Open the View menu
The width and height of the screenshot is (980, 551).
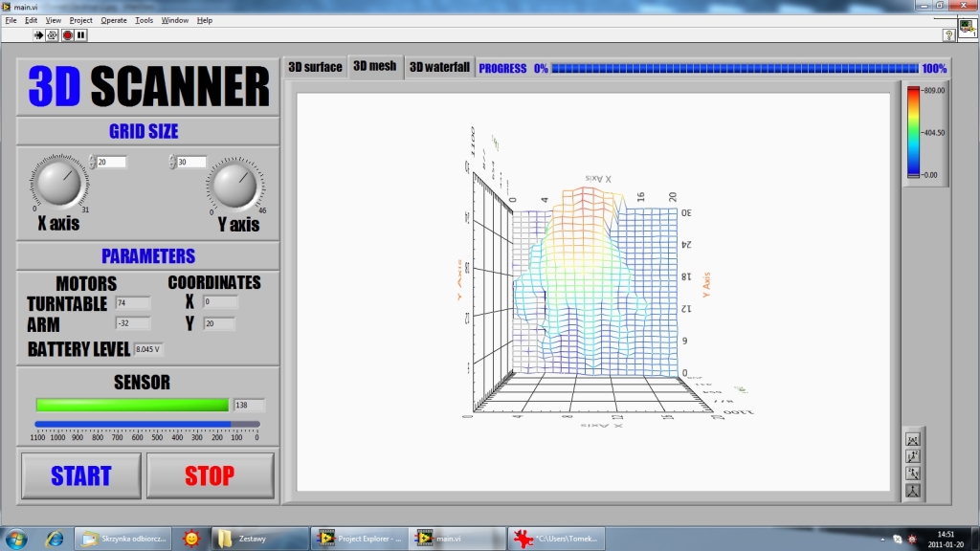pyautogui.click(x=54, y=20)
